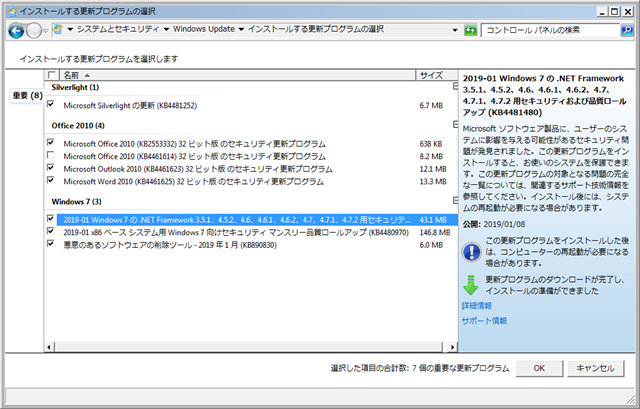Uncheck Office 2010 KB2553332 update checkbox
This screenshot has height=409, width=640.
(x=51, y=142)
